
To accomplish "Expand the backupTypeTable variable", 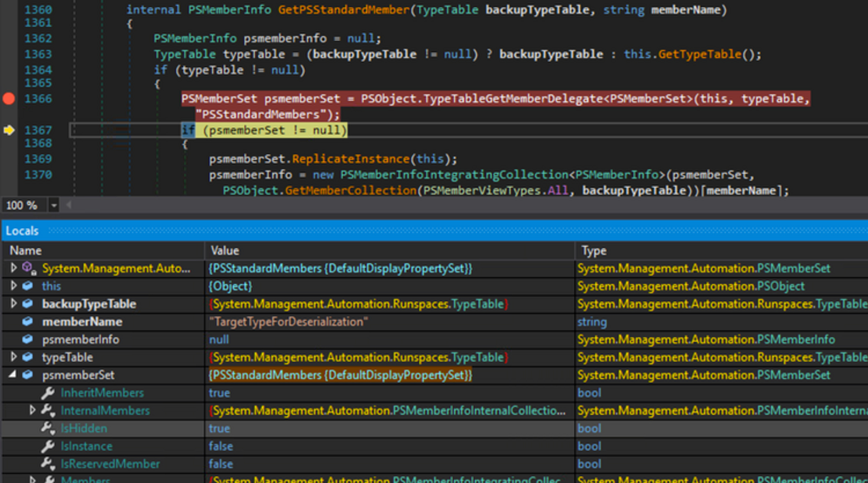I will click(x=13, y=304).
